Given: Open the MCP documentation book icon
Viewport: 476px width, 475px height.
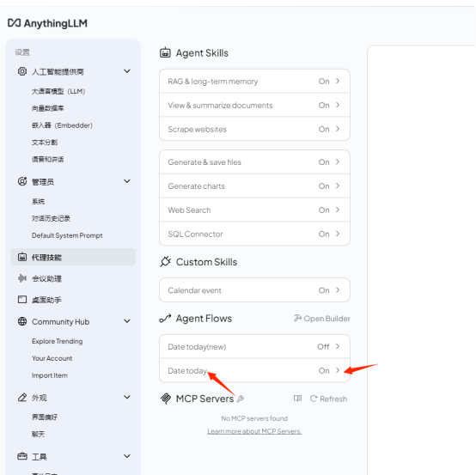Looking at the screenshot, I should (297, 399).
